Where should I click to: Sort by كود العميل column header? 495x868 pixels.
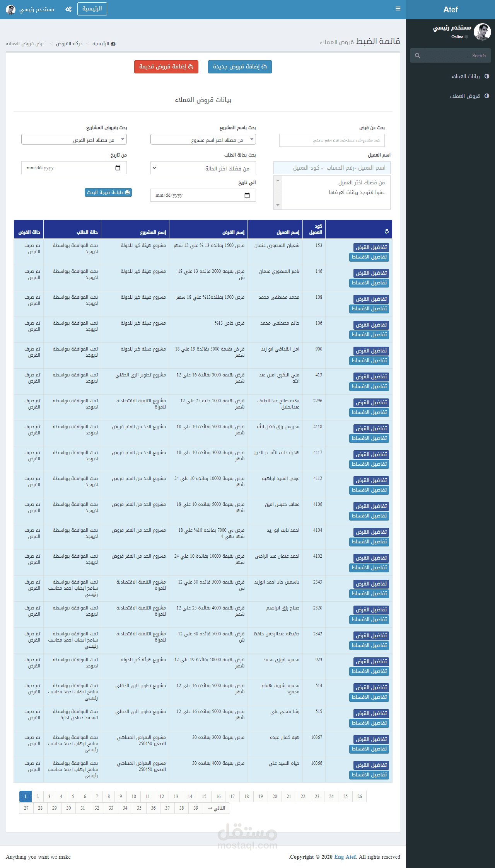(x=315, y=229)
